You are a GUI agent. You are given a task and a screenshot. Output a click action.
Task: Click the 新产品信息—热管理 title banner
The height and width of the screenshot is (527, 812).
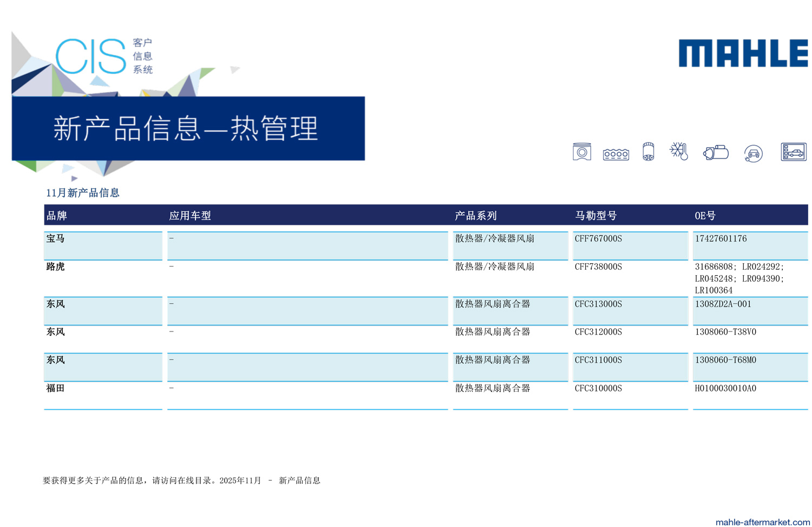click(188, 128)
